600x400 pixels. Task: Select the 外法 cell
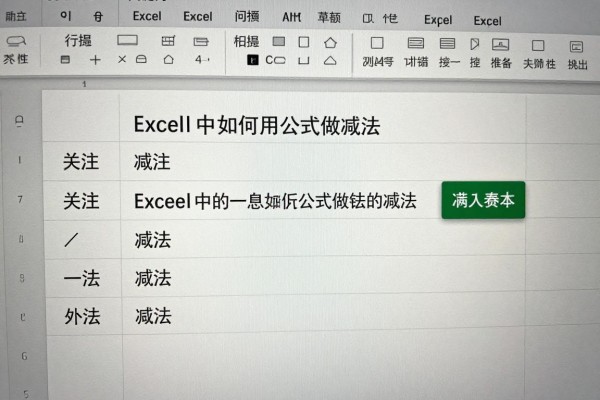coord(84,317)
